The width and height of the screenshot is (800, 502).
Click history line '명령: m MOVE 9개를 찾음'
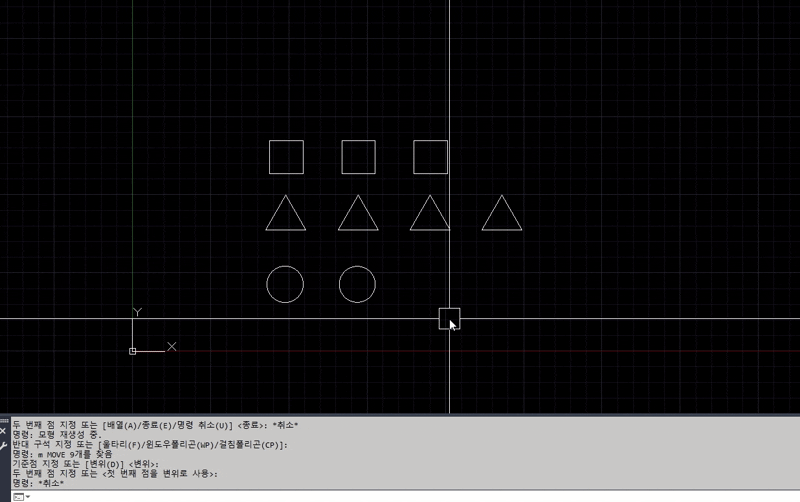(x=62, y=454)
